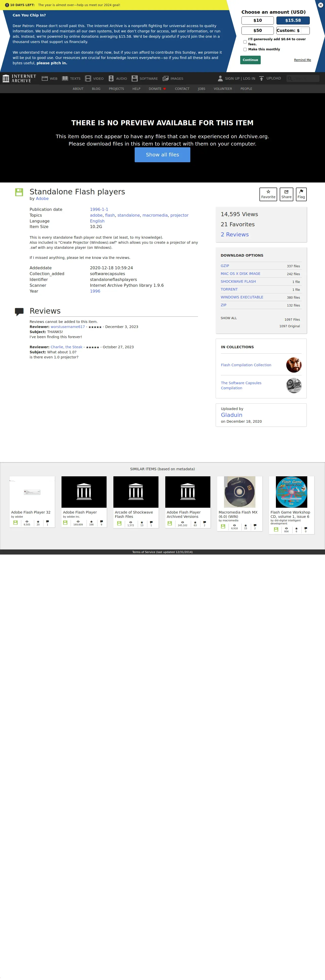Click the Remind Me link

click(x=302, y=60)
